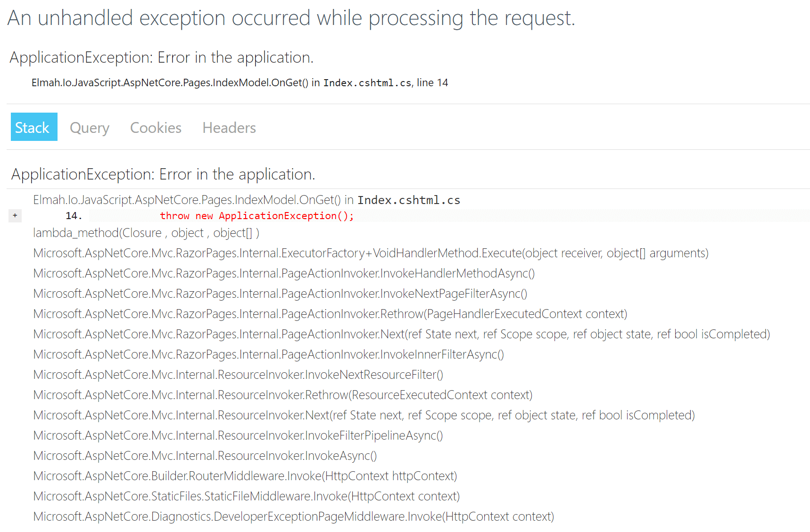Switch to the Query tab
The image size is (810, 532).
coord(89,127)
